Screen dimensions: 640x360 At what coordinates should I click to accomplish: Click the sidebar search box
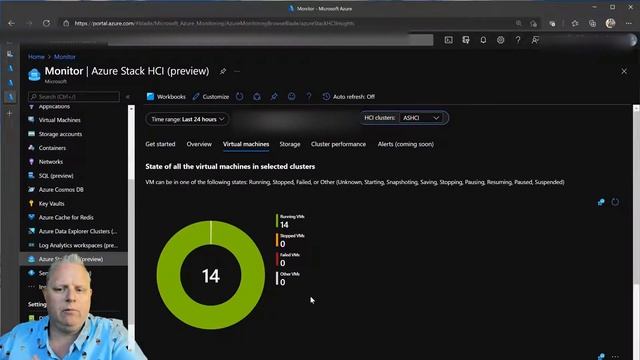click(74, 97)
